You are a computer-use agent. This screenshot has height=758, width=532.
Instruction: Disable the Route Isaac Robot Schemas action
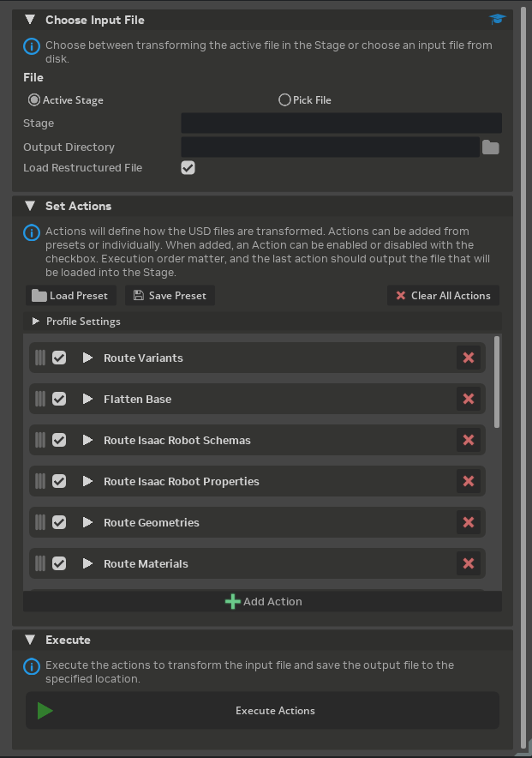tap(59, 440)
